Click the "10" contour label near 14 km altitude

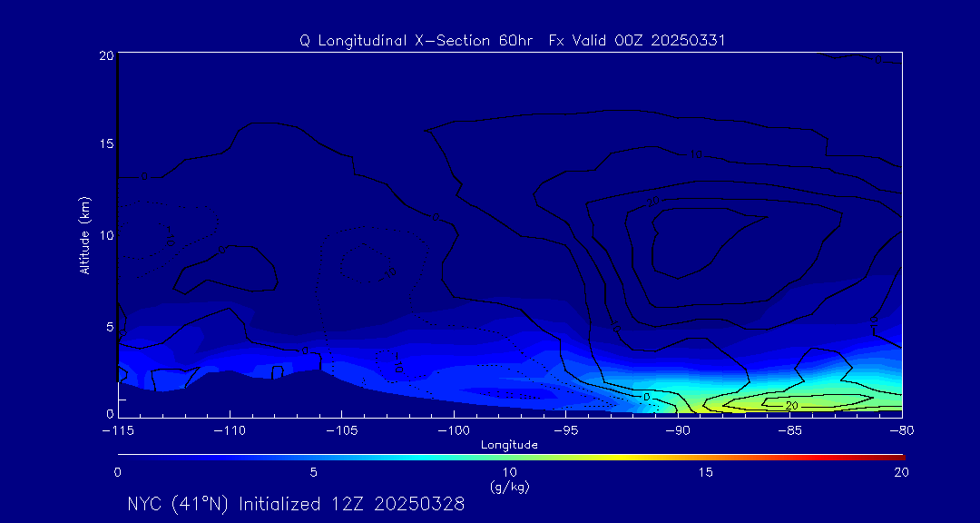point(696,153)
